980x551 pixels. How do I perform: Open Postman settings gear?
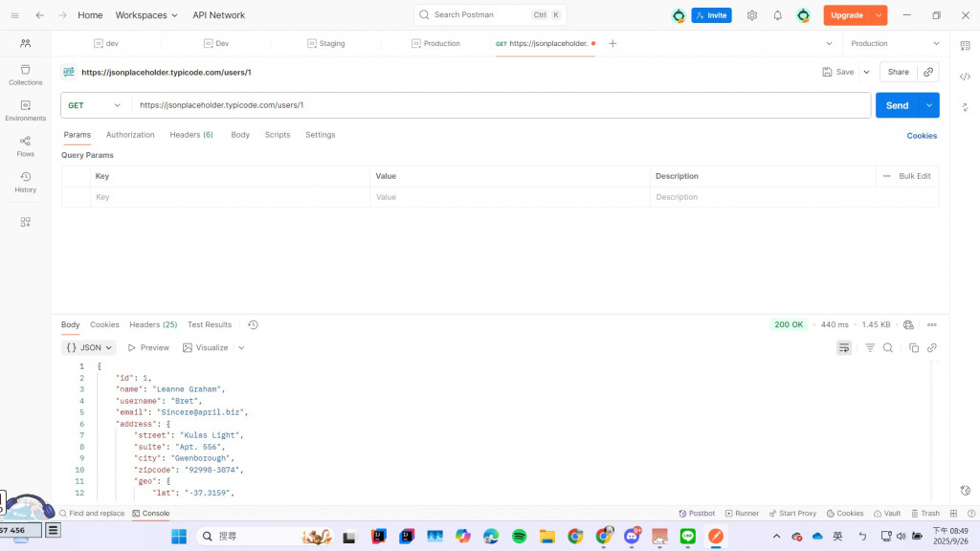(x=752, y=15)
